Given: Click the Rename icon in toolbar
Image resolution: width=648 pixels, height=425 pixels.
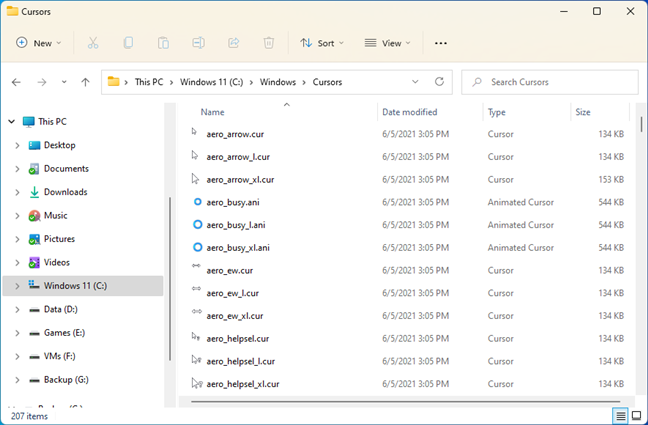Looking at the screenshot, I should click(198, 43).
